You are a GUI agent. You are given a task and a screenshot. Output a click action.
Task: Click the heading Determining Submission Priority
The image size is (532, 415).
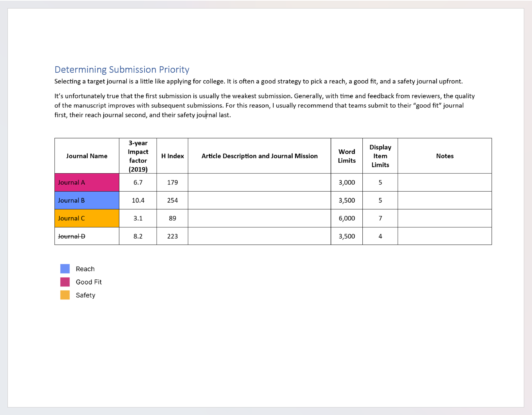tap(122, 70)
